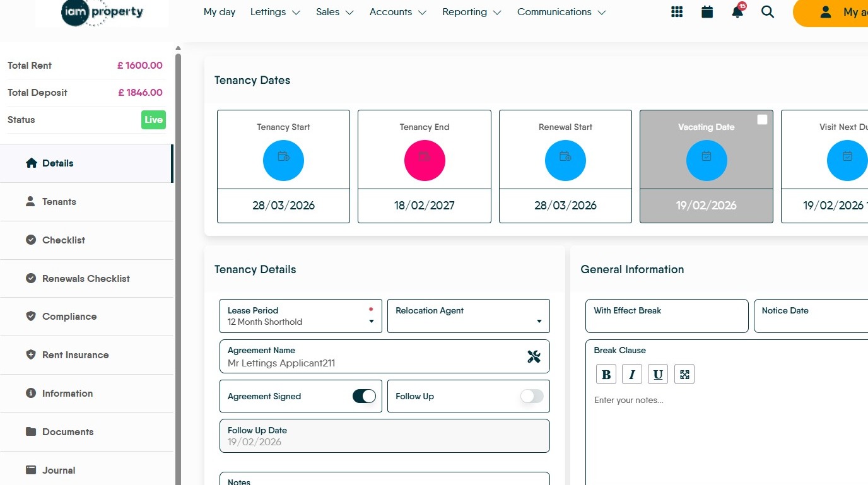Image resolution: width=868 pixels, height=485 pixels.
Task: Open the Checklist sidebar section
Action: click(86, 240)
